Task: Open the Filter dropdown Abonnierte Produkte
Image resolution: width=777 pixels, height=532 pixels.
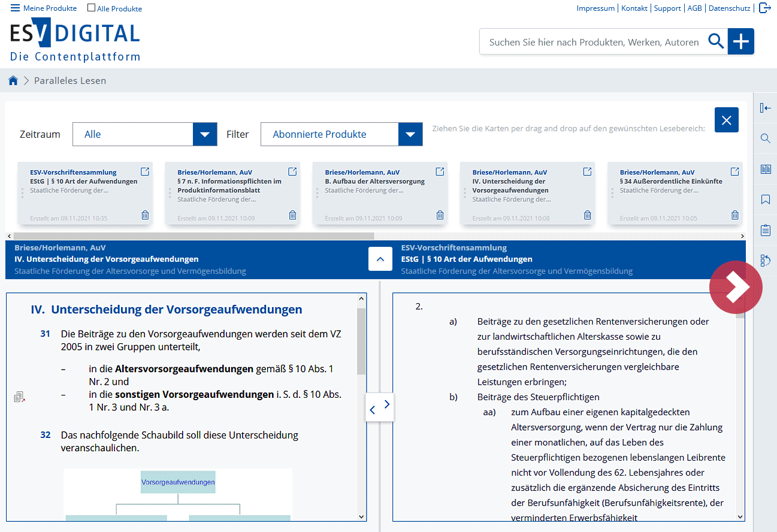Action: point(341,134)
